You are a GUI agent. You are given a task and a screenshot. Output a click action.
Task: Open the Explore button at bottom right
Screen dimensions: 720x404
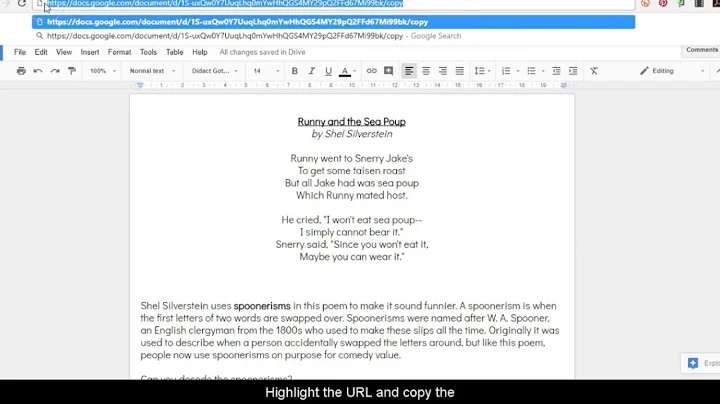[703, 363]
